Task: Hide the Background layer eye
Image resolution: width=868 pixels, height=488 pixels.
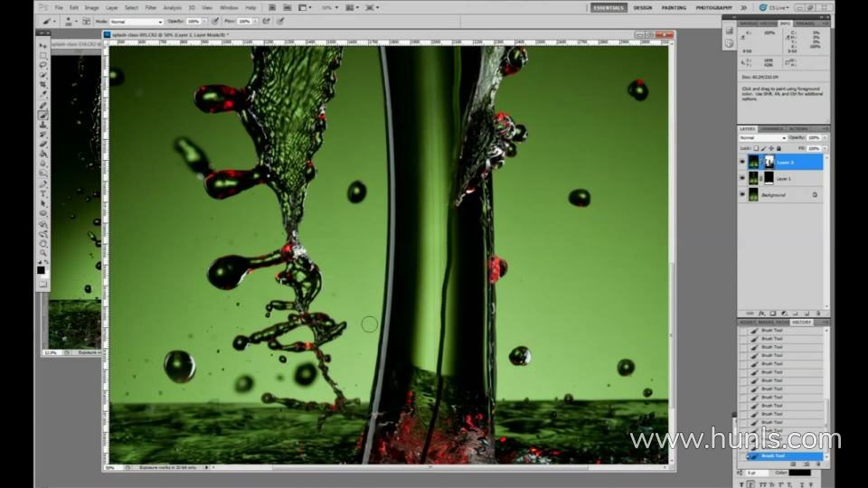Action: 742,195
